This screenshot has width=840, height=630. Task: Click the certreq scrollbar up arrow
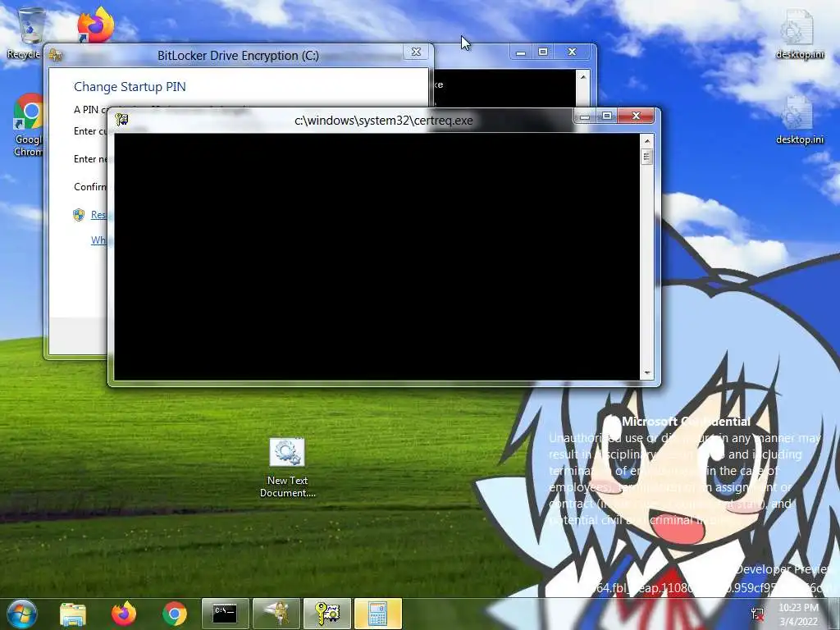pos(646,141)
